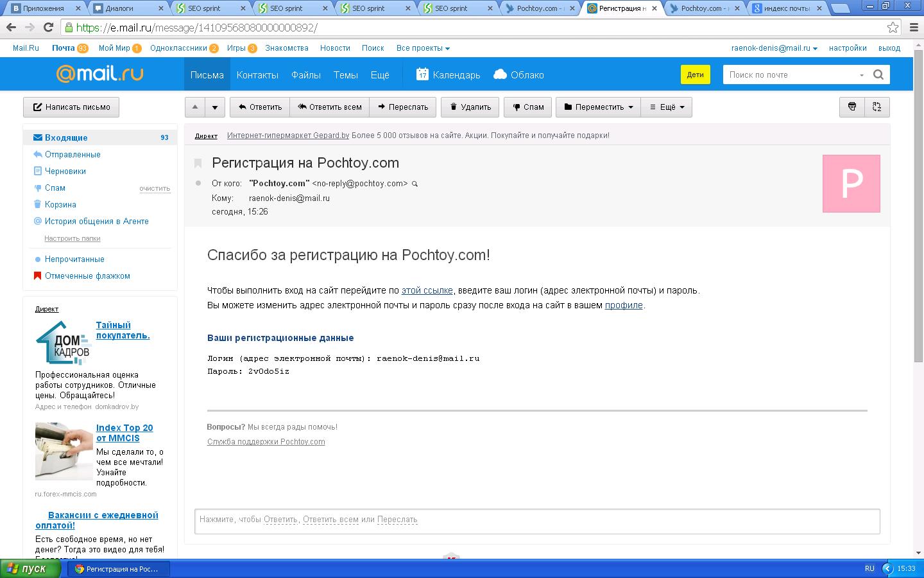Click the pink sender avatar P

click(851, 184)
